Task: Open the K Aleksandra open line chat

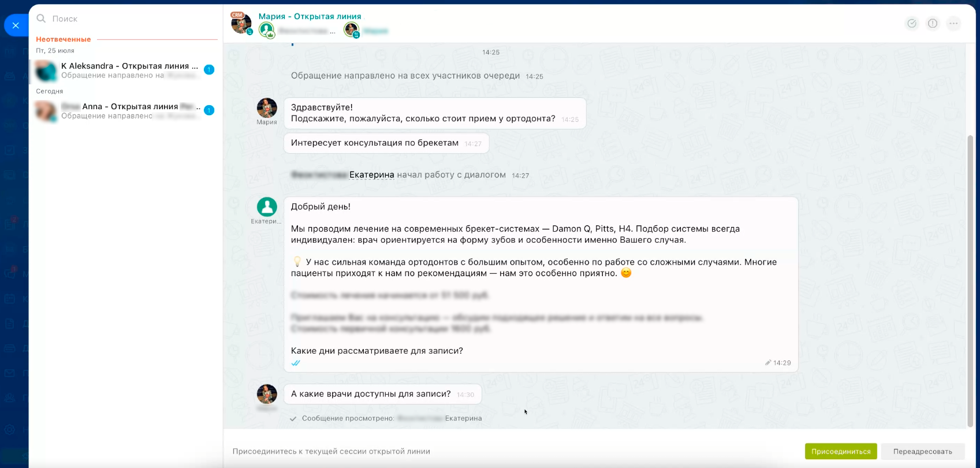Action: 126,70
